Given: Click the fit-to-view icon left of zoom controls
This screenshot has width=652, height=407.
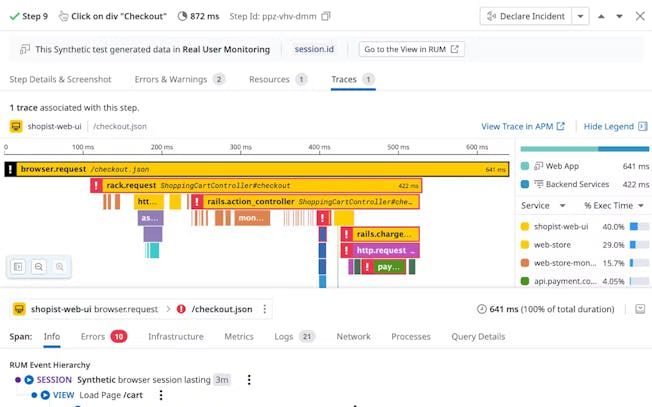Looking at the screenshot, I should (x=18, y=267).
